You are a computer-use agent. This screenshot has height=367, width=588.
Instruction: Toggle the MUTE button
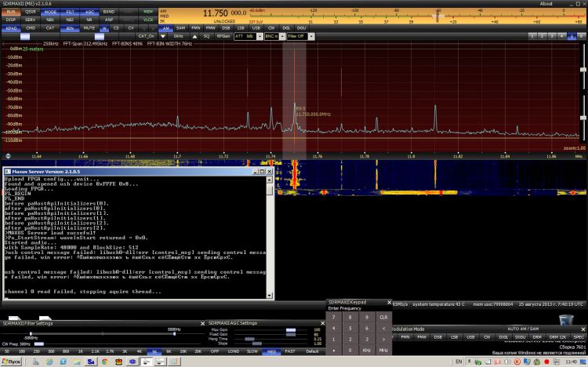89,28
